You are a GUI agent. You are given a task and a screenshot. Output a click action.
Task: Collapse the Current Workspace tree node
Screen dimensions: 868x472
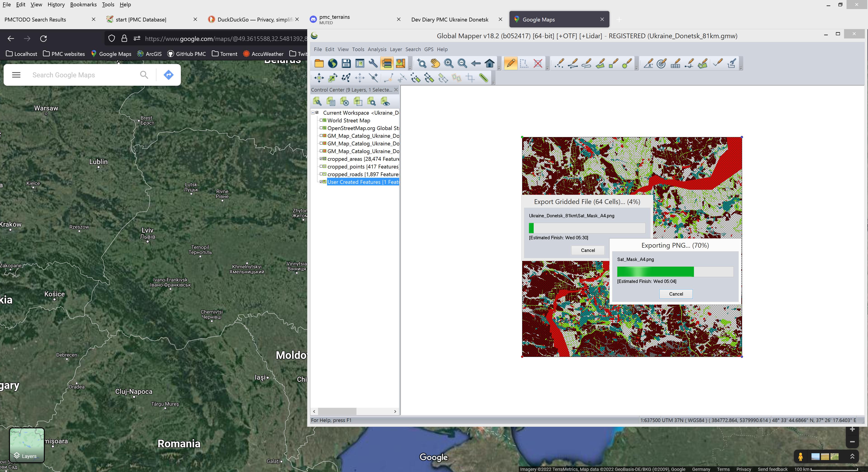(313, 113)
